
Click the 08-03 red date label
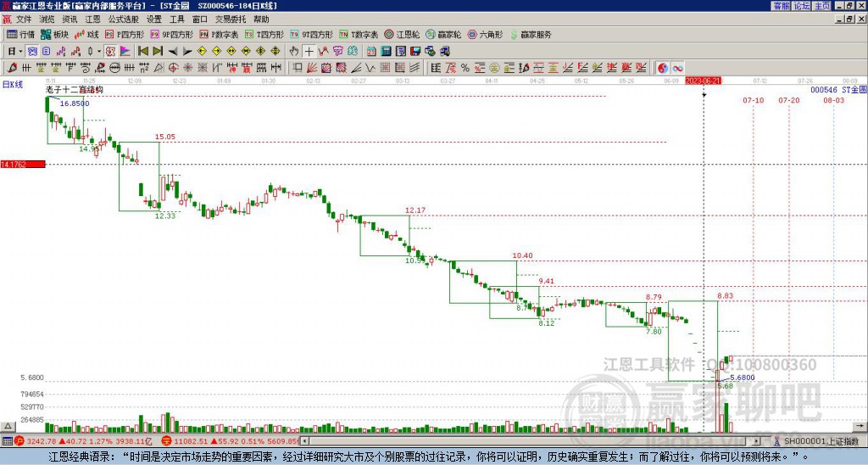pyautogui.click(x=834, y=100)
